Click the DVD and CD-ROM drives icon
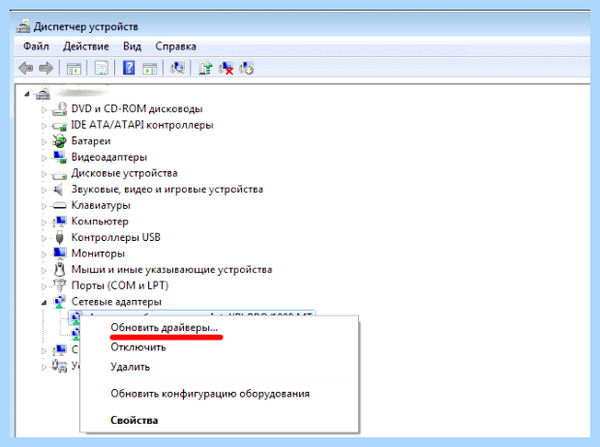 [x=59, y=109]
